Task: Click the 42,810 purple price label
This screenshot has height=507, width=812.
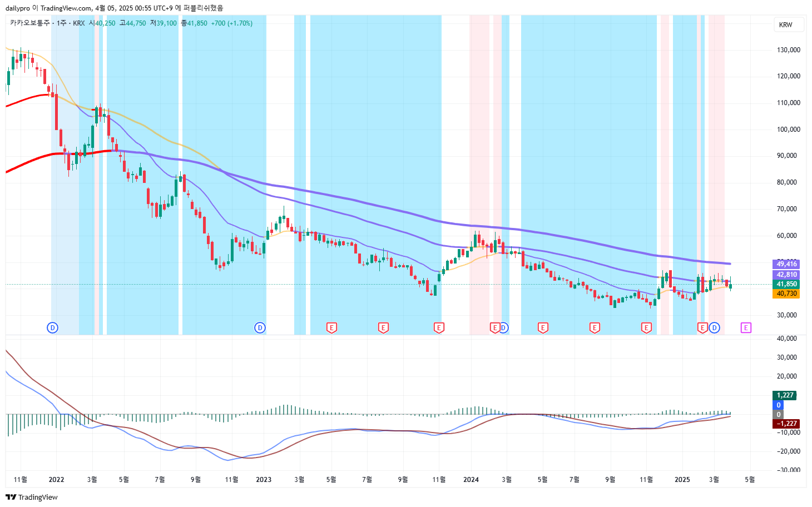Action: (x=786, y=275)
